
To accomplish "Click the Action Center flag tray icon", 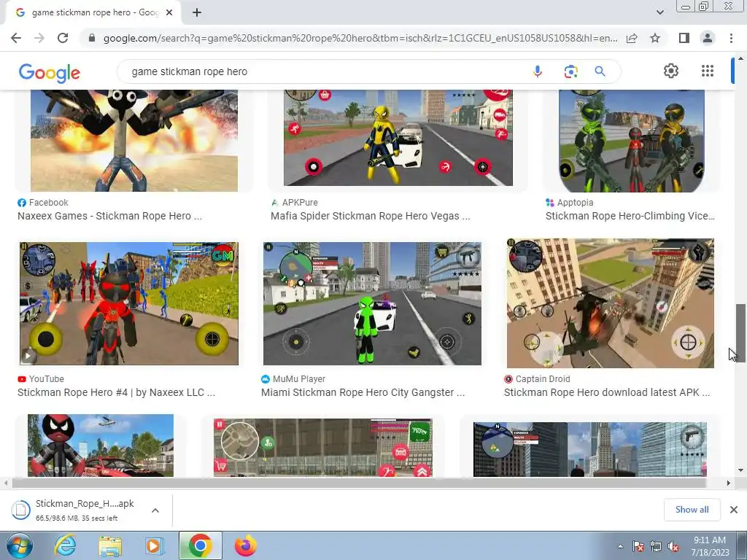I will tap(638, 546).
